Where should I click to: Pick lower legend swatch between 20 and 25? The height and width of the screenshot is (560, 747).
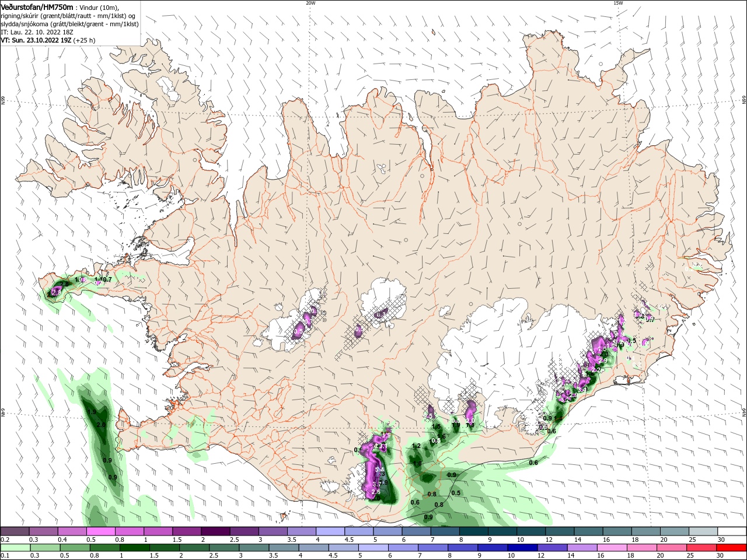pyautogui.click(x=671, y=548)
